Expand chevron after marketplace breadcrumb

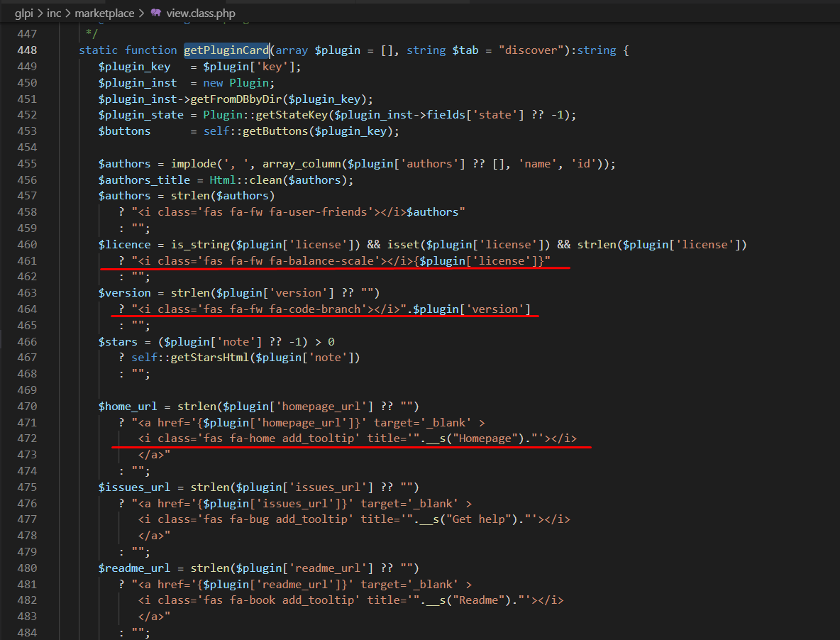pos(141,13)
